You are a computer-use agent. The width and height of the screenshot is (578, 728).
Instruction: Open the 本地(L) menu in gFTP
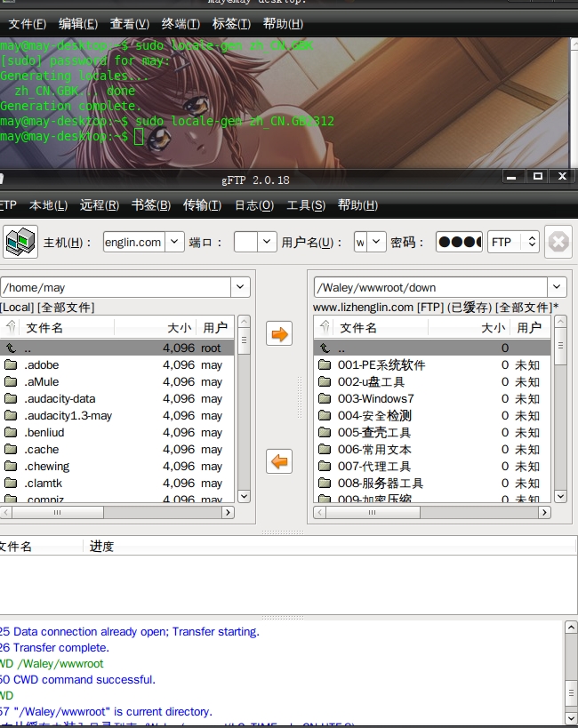[48, 204]
